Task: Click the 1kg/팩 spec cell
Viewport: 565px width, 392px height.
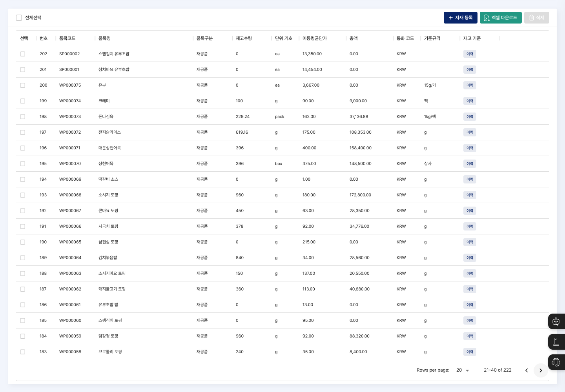Action: pos(430,117)
